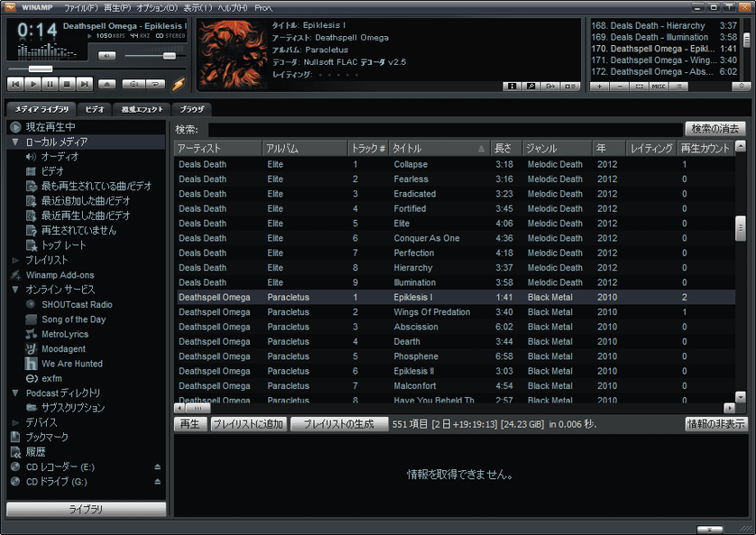Skip to the next track

click(x=85, y=84)
